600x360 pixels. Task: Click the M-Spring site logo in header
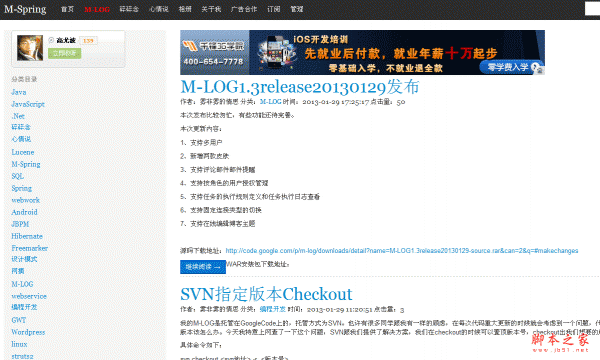pos(25,9)
